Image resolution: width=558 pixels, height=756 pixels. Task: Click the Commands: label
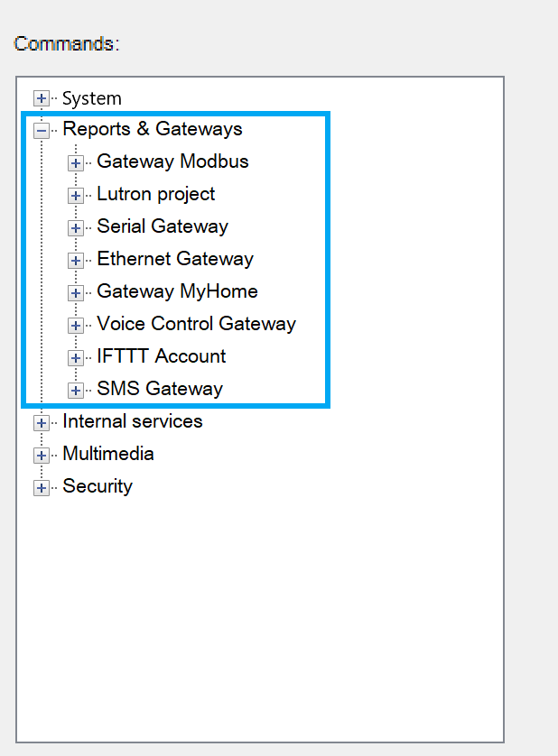tap(67, 44)
